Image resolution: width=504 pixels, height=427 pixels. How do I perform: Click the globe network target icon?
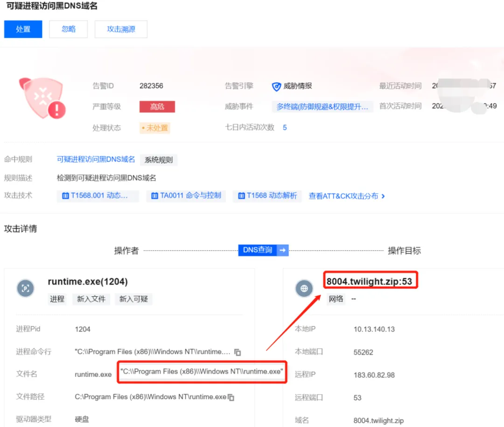pos(304,288)
